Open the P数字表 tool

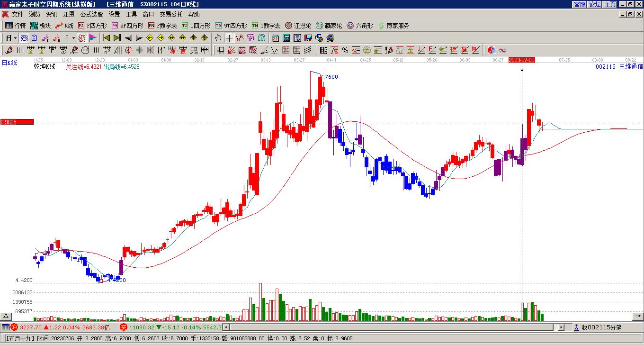click(x=162, y=26)
